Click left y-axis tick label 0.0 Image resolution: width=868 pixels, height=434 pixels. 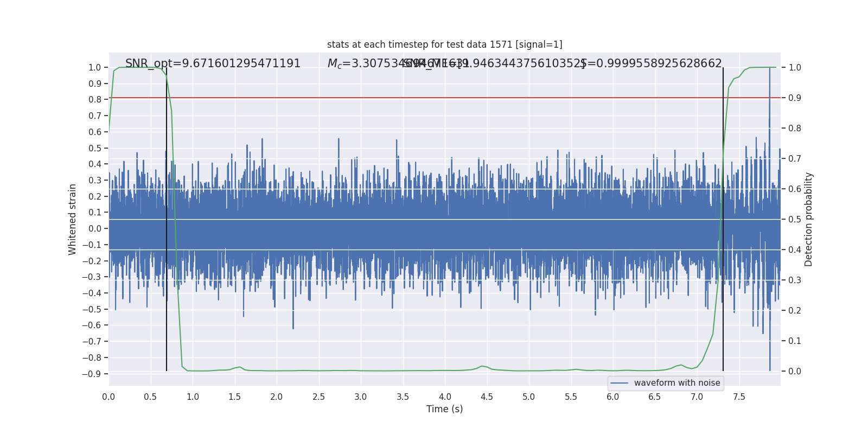95,228
